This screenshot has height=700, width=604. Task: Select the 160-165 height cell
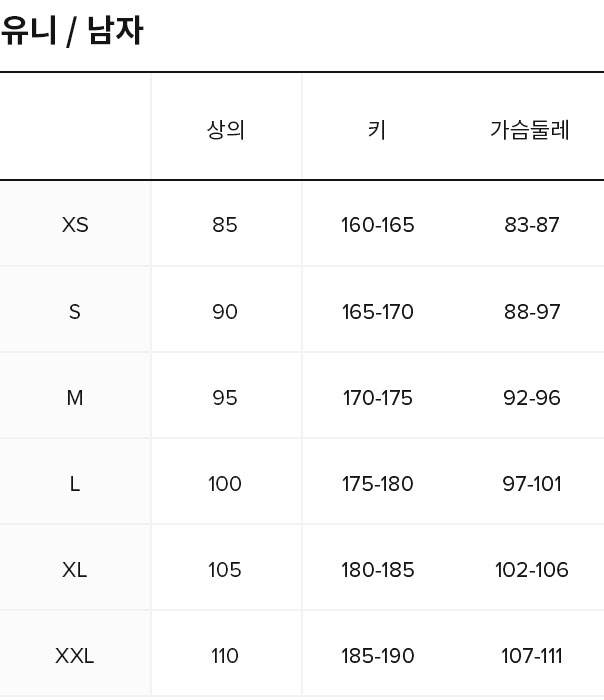(377, 225)
